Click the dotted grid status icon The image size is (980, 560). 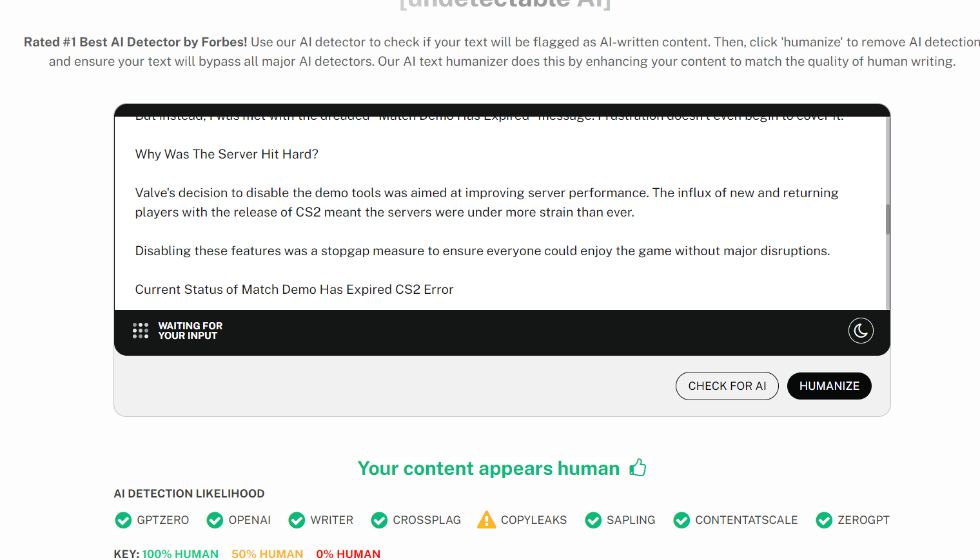click(x=141, y=331)
